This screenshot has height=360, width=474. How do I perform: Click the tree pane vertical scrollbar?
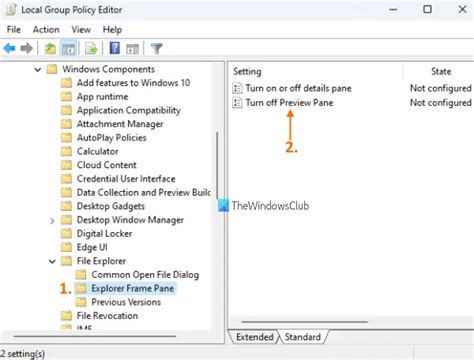pyautogui.click(x=217, y=166)
